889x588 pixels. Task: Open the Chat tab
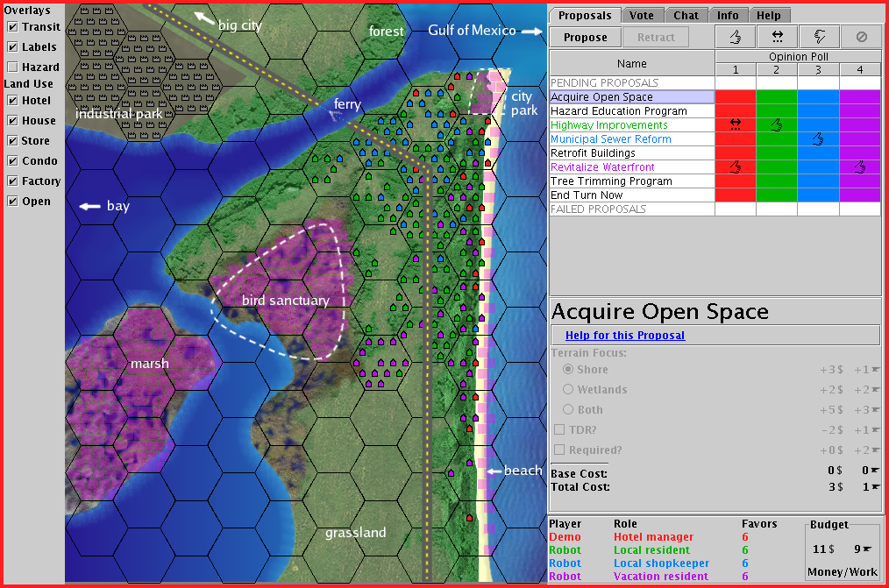click(686, 15)
